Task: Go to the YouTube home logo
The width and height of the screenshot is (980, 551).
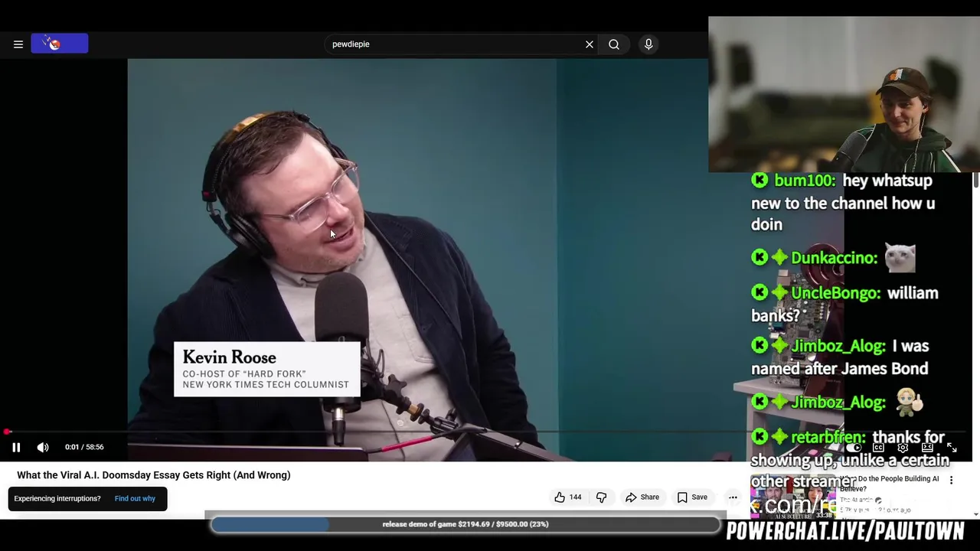Action: coord(60,44)
